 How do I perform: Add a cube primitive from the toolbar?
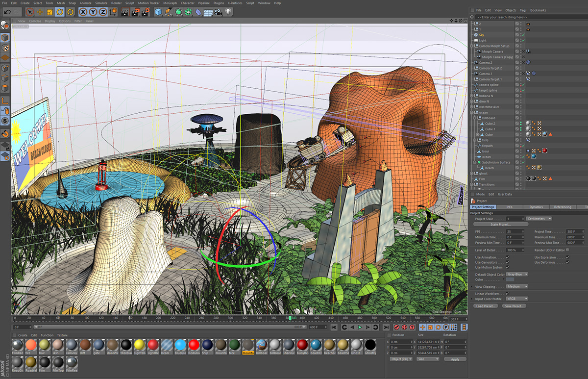158,12
